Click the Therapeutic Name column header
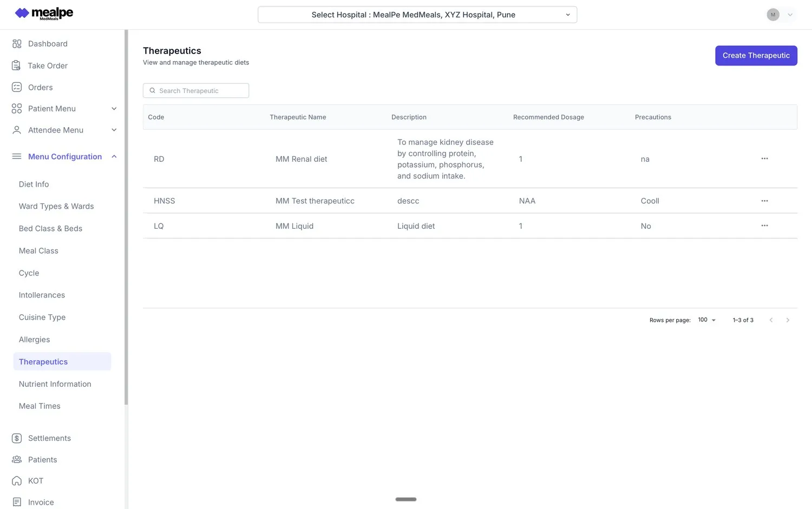Screen dimensions: 812x509 coord(298,117)
